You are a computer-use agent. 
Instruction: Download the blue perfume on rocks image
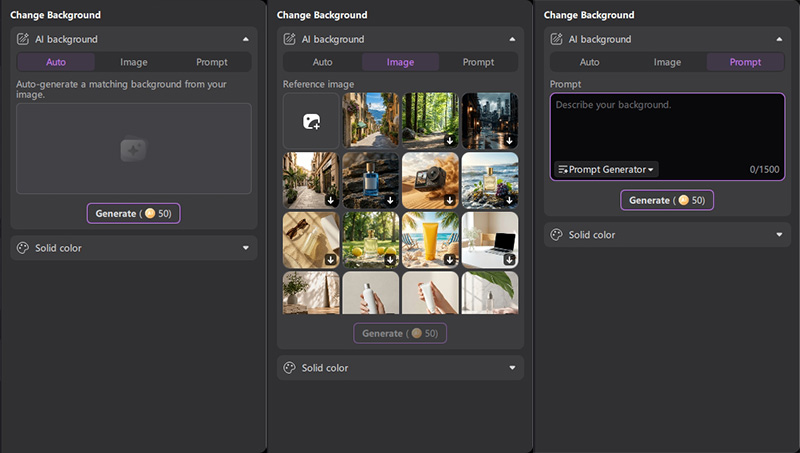(x=390, y=200)
